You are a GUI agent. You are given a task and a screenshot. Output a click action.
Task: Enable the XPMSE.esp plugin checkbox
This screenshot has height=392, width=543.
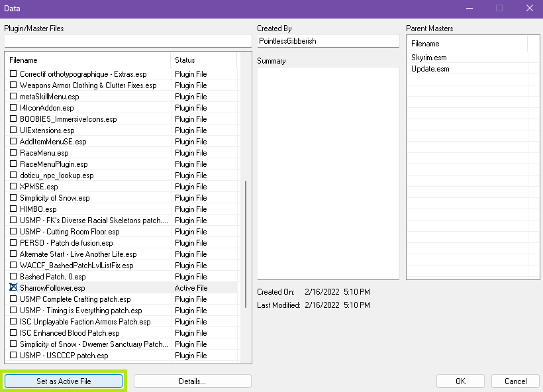13,186
